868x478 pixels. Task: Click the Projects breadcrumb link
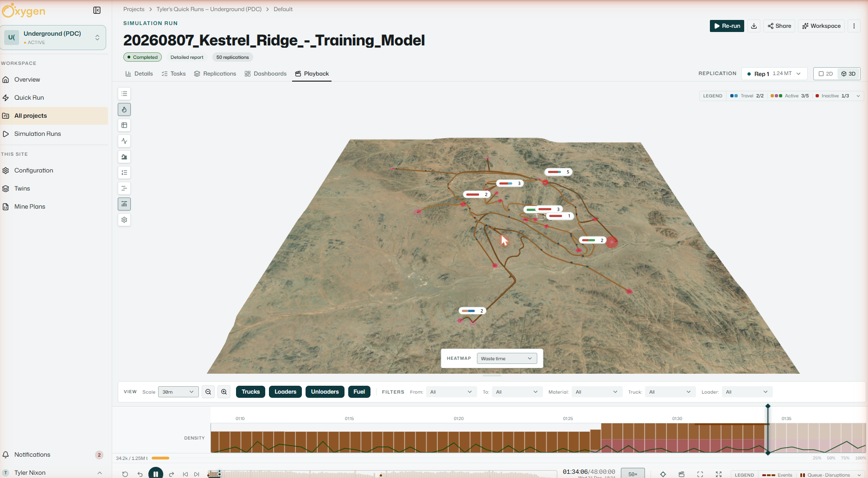[134, 9]
